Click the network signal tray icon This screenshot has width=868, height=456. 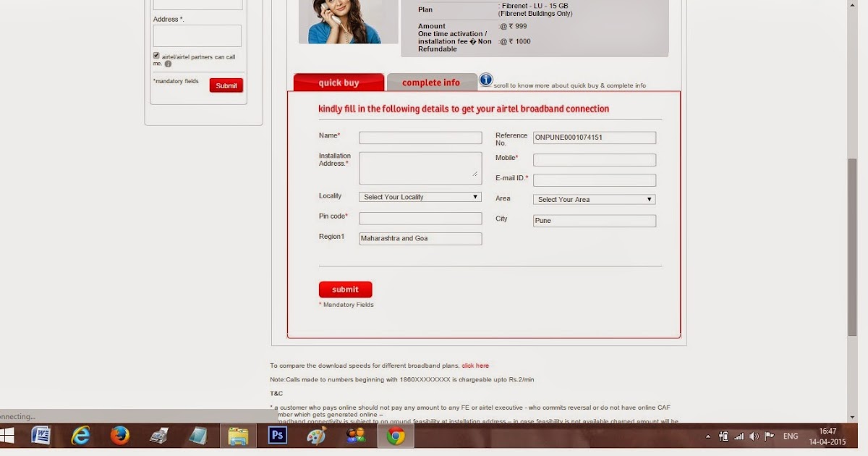click(x=739, y=436)
